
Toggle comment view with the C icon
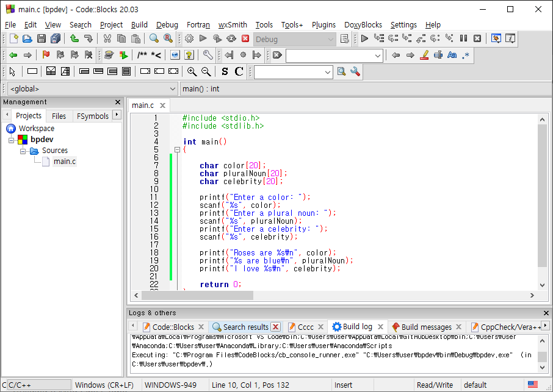tap(239, 71)
